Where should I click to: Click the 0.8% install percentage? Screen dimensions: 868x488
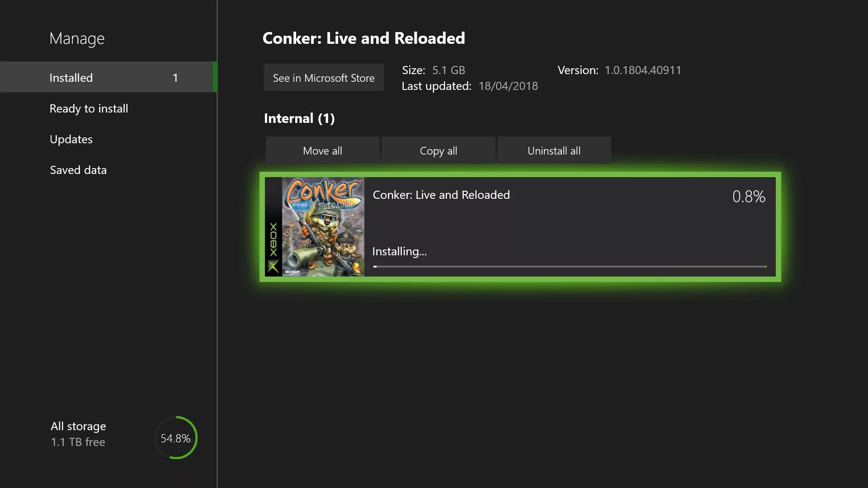pos(749,197)
